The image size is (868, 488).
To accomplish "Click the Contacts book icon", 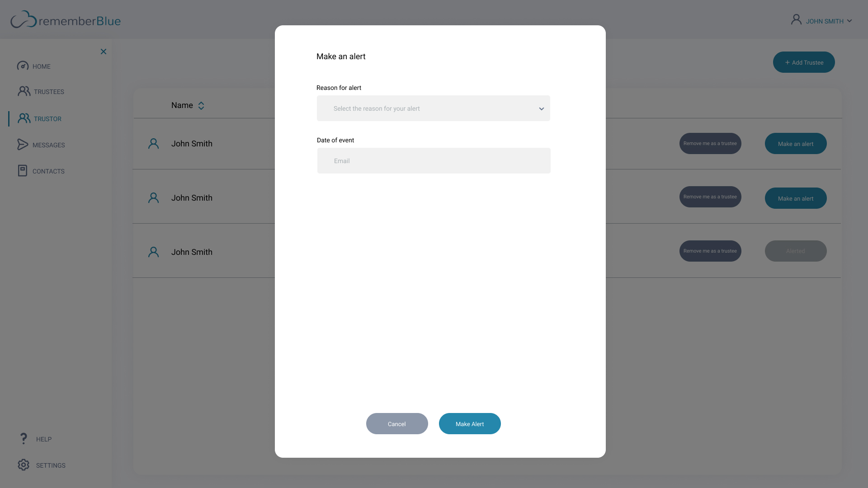I will coord(23,171).
